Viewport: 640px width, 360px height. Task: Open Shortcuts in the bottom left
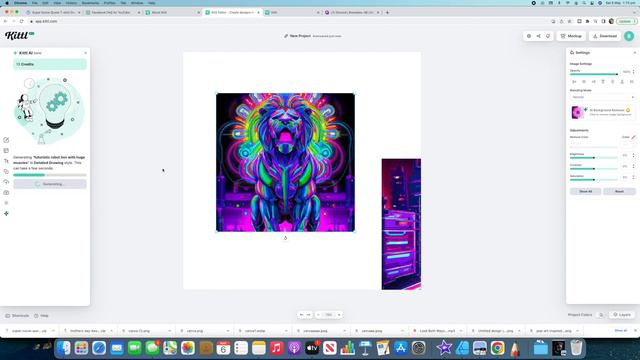(17, 316)
